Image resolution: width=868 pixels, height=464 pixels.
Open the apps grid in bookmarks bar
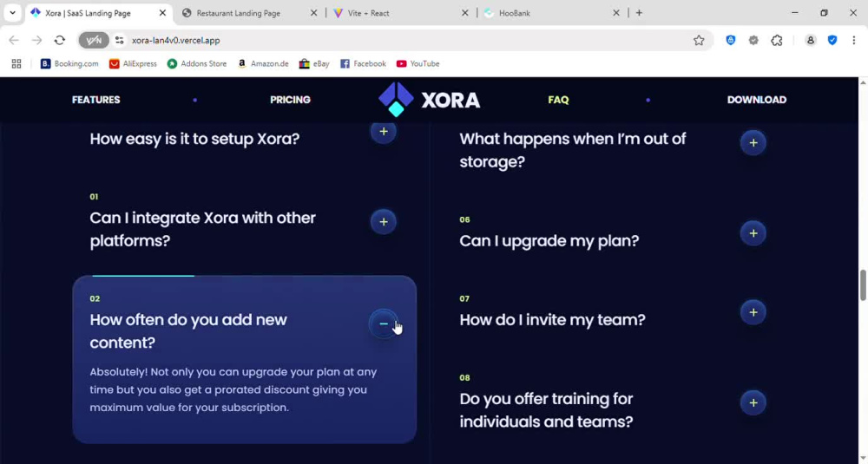pos(16,63)
